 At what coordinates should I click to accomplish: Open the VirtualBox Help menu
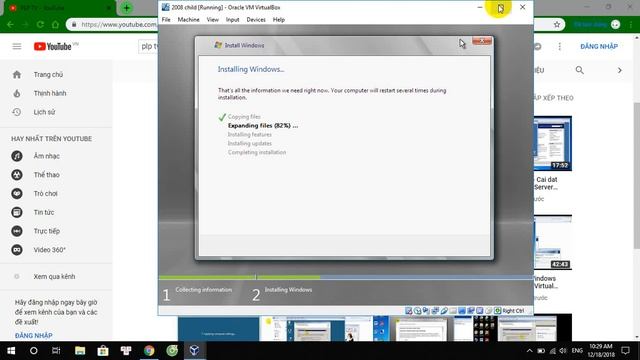coord(279,20)
